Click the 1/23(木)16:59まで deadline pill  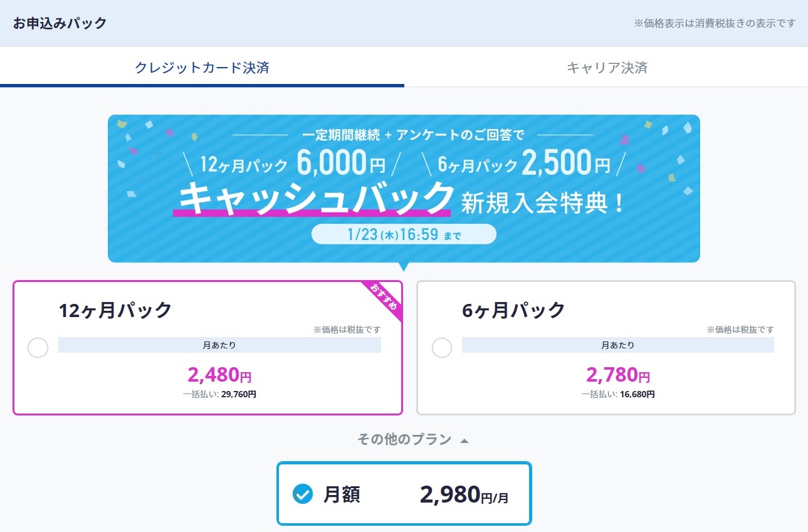click(x=404, y=234)
